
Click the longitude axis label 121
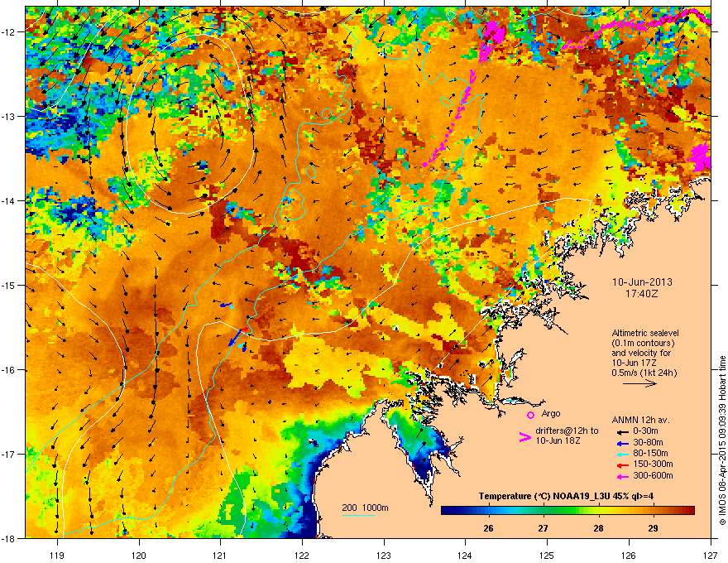click(220, 555)
